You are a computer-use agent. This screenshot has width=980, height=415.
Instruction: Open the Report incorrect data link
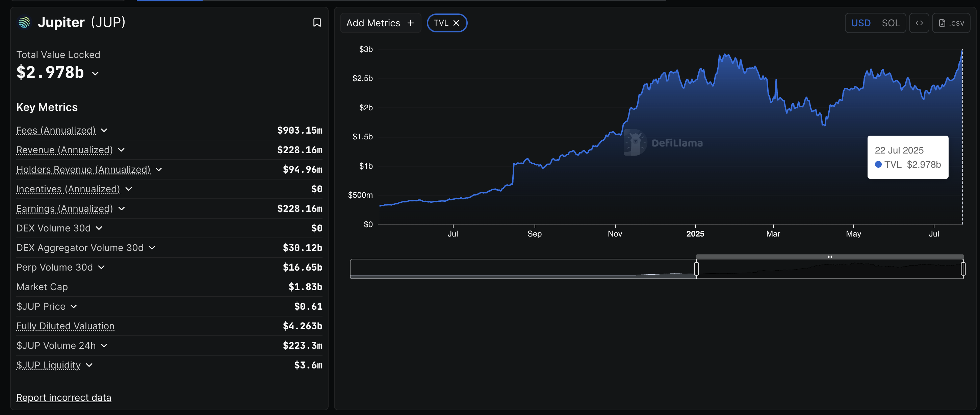pos(63,397)
